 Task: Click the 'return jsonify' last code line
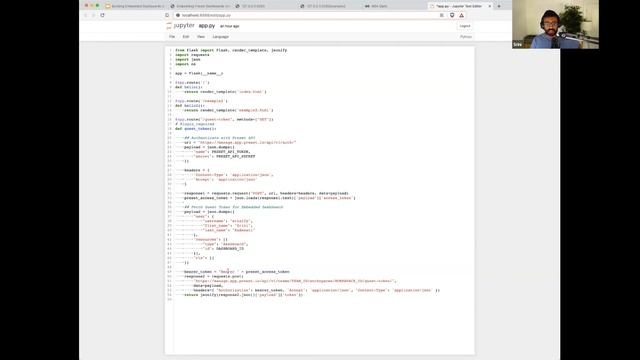pyautogui.click(x=243, y=295)
